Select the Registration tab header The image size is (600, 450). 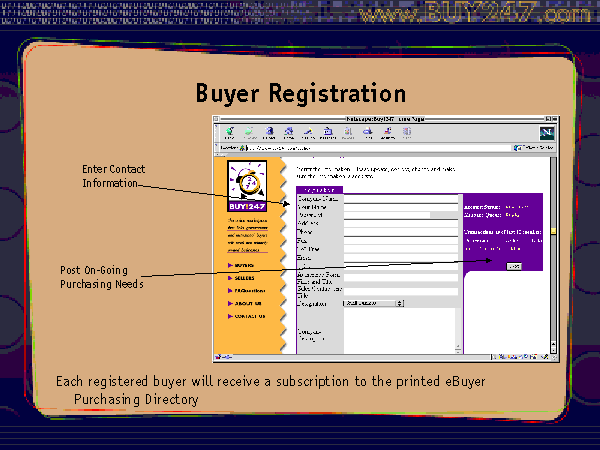[x=320, y=190]
